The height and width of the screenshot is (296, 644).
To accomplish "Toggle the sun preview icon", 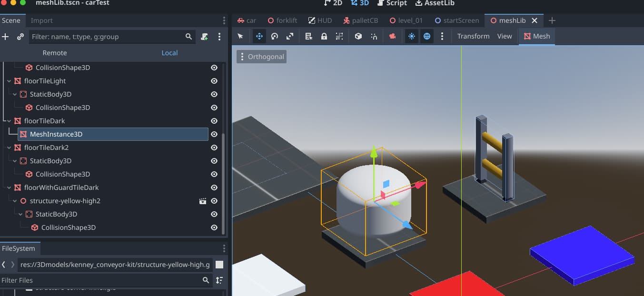I will [412, 36].
